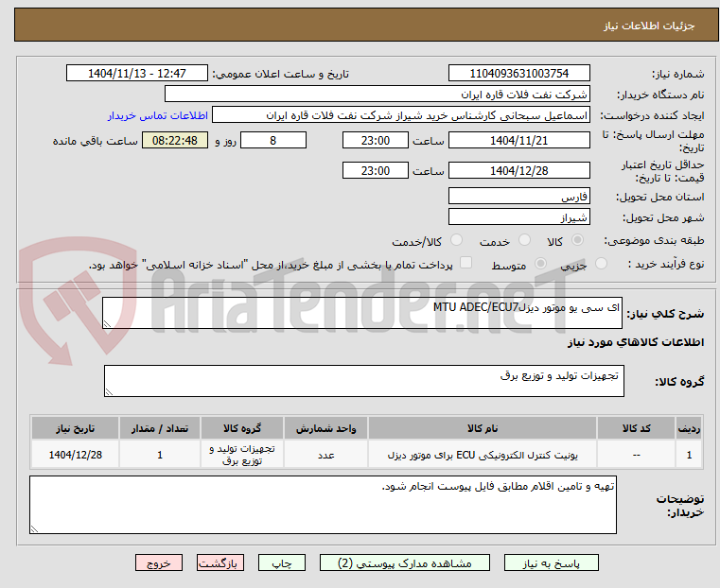Click the general description MTU ADEC/ECU7 textarea
Viewport: 720px width, 588px height.
361,313
